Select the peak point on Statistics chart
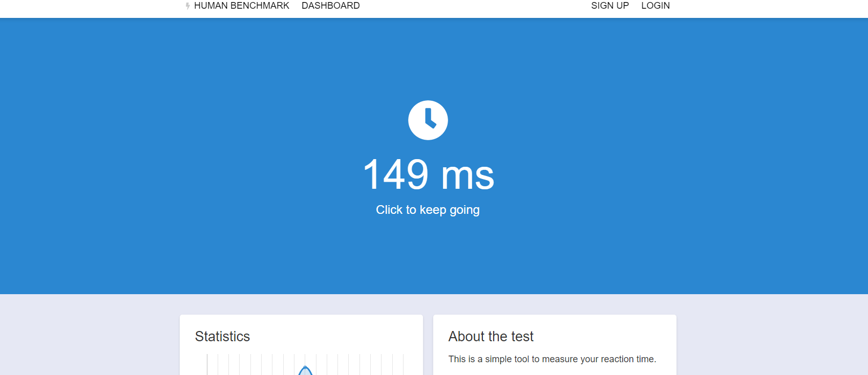The image size is (868, 375). coord(305,367)
